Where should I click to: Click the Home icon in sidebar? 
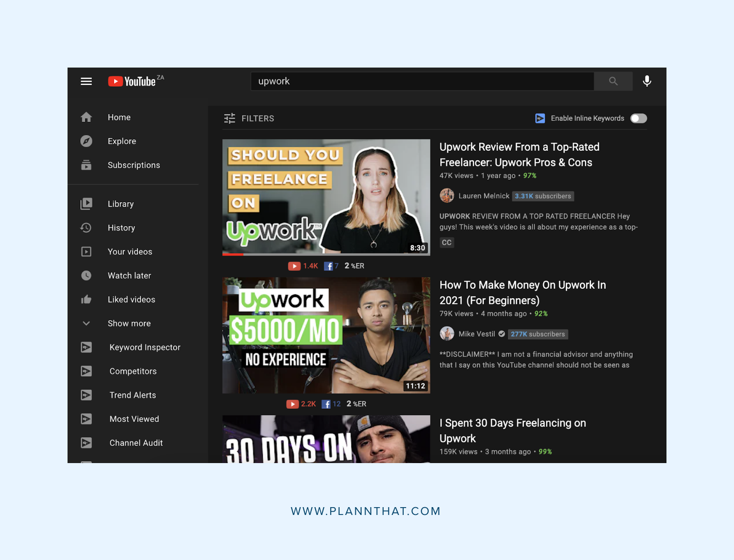(86, 117)
